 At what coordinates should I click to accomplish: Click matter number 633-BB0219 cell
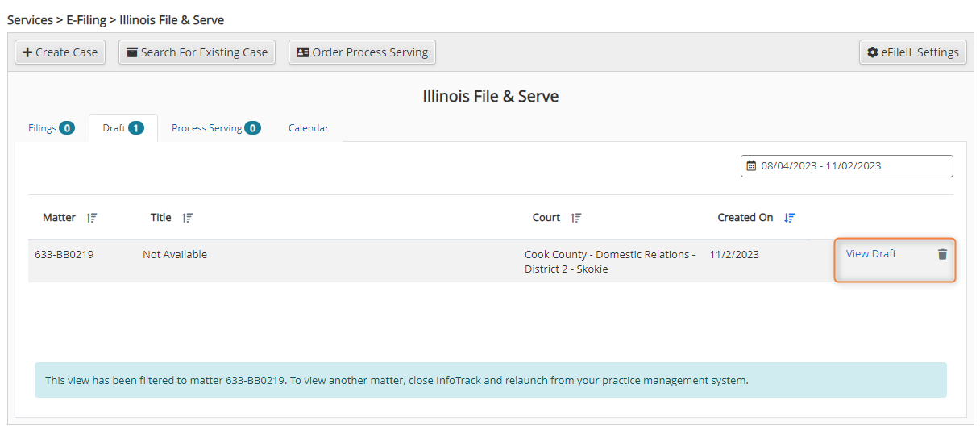[x=64, y=254]
